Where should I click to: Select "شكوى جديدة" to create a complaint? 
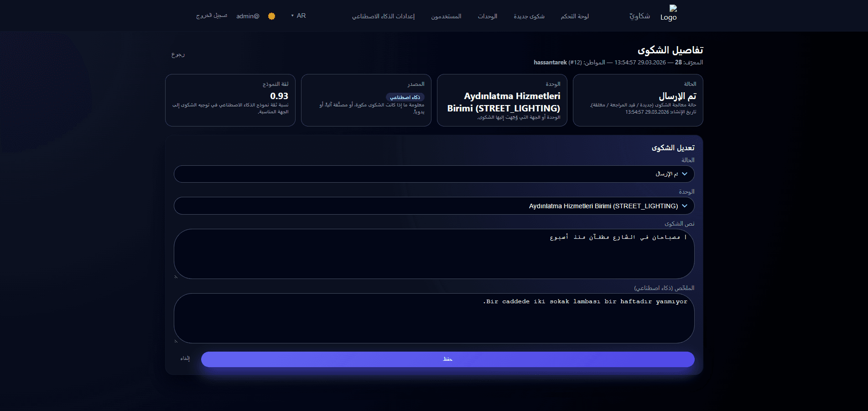pyautogui.click(x=529, y=16)
